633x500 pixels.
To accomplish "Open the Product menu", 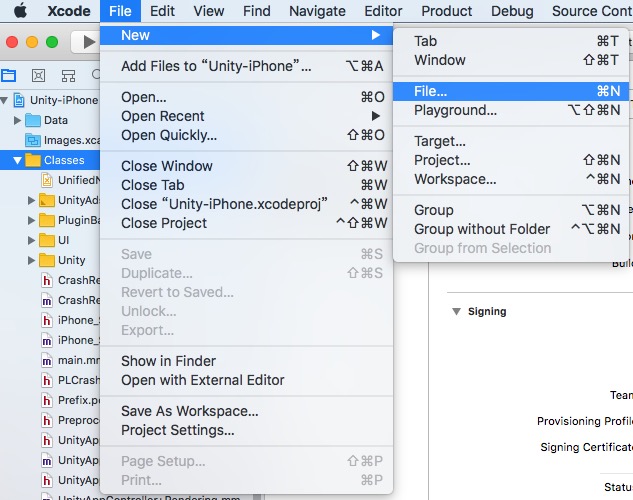I will [x=446, y=11].
